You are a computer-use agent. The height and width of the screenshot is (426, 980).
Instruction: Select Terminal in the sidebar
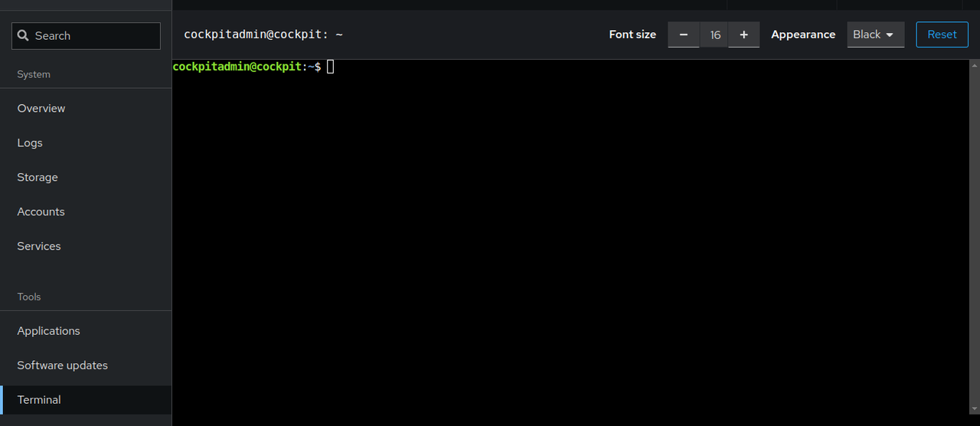[86, 400]
